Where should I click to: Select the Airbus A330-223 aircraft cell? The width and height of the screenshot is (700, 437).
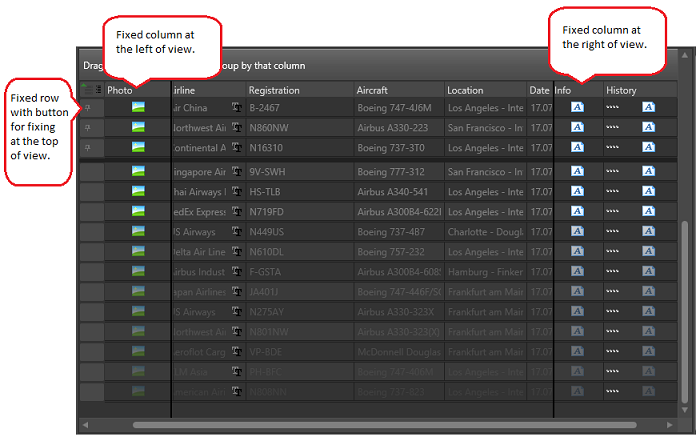click(x=399, y=128)
